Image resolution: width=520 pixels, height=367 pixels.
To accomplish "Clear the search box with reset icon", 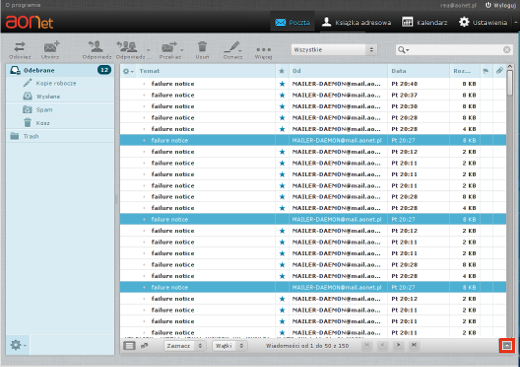I will 507,50.
